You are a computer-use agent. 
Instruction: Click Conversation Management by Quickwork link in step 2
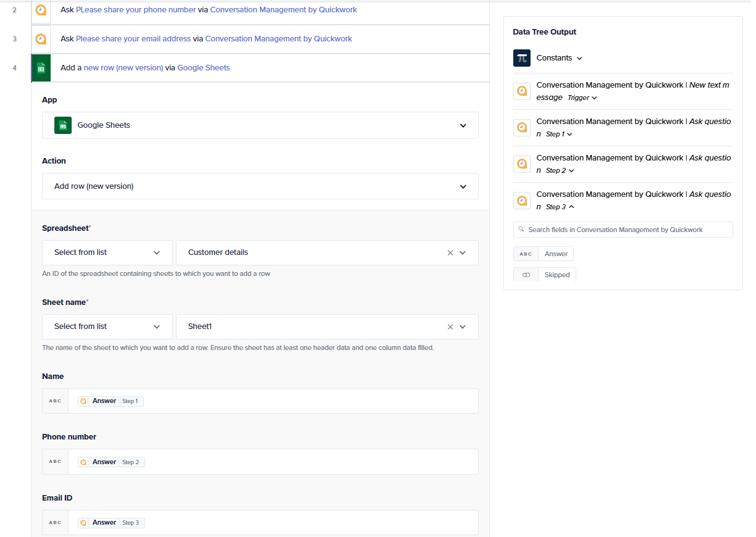tap(283, 10)
